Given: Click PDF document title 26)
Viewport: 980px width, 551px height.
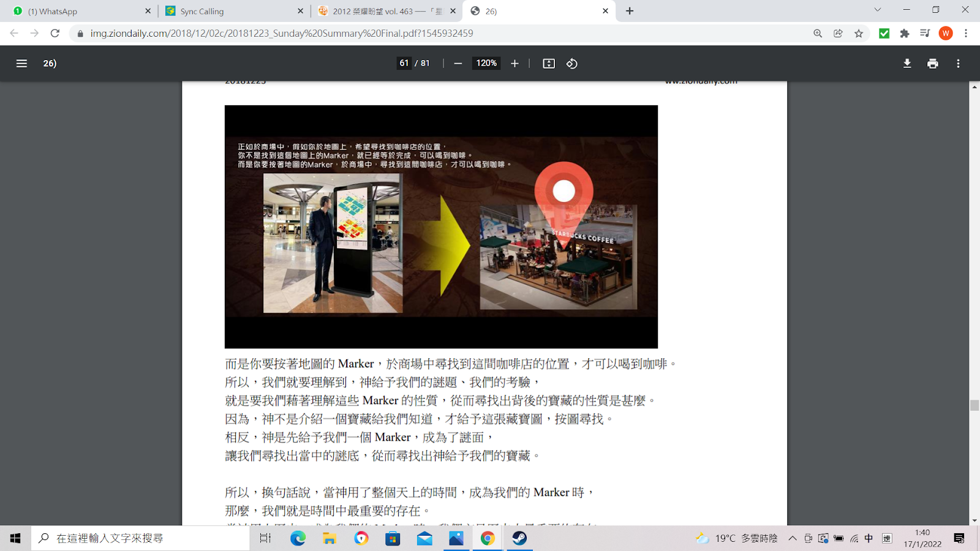Looking at the screenshot, I should 50,63.
